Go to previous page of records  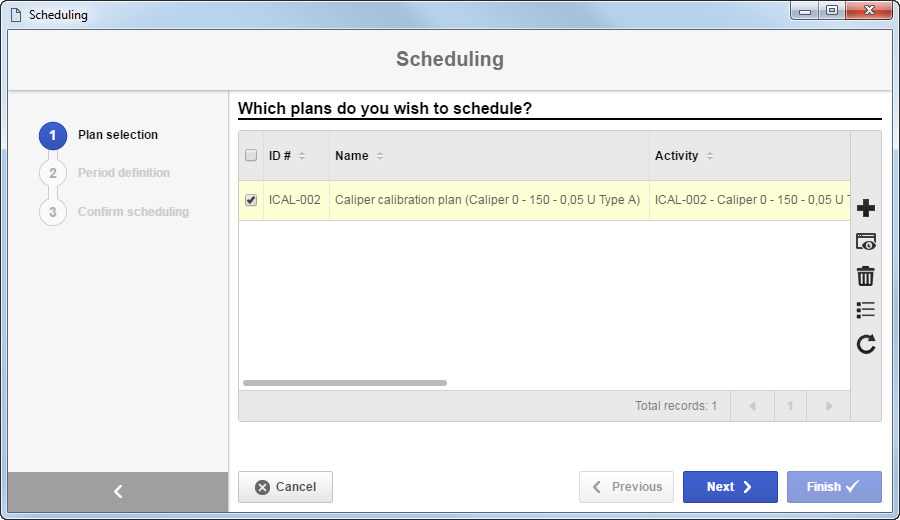(x=752, y=406)
